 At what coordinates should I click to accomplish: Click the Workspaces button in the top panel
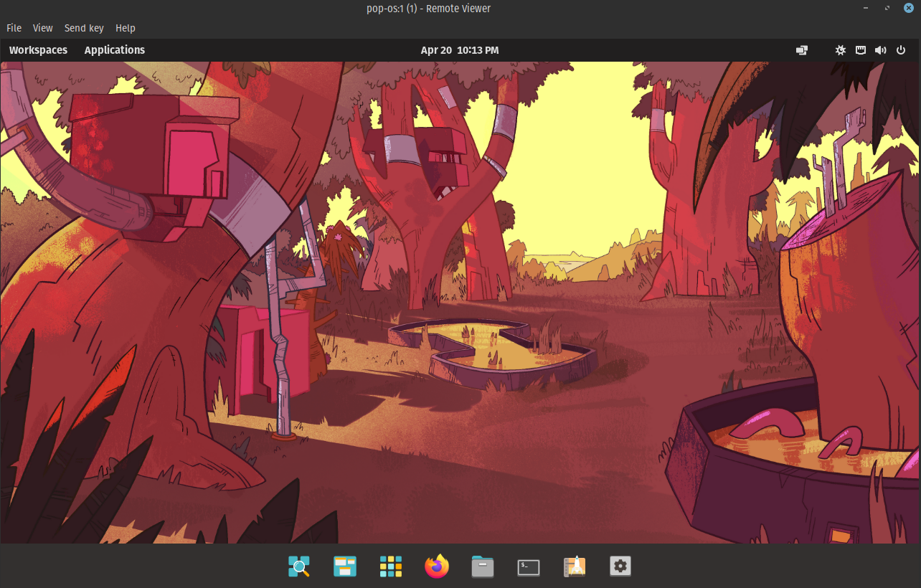[38, 50]
